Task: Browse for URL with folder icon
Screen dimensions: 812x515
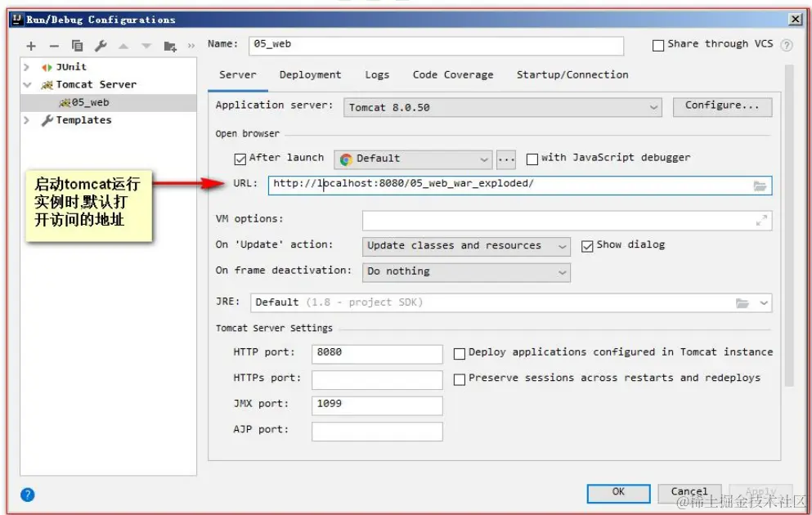Action: click(x=760, y=186)
